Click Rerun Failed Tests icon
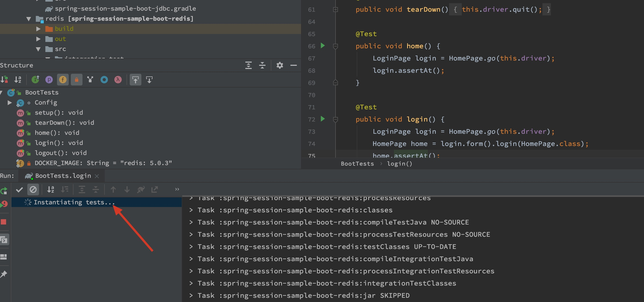This screenshot has width=644, height=302. [4, 204]
